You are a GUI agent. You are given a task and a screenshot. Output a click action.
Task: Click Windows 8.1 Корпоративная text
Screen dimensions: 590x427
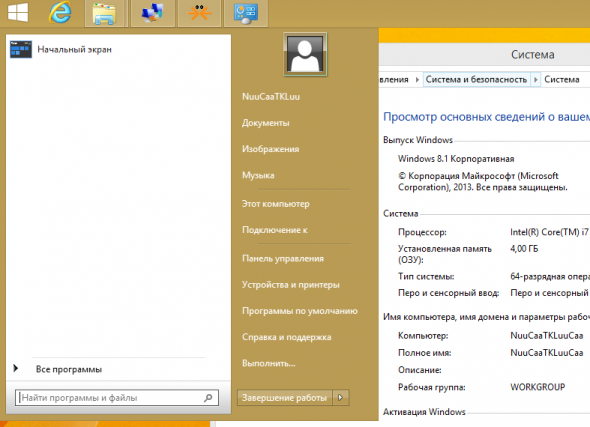(456, 159)
